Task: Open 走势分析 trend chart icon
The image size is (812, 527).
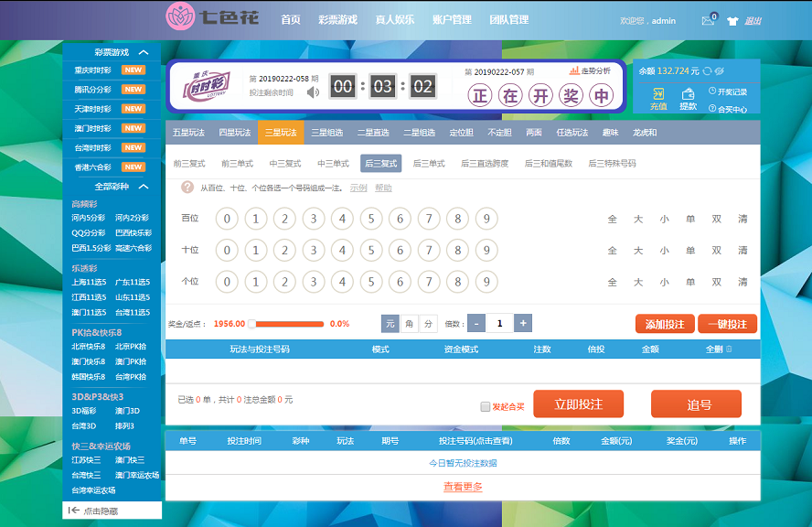Action: pyautogui.click(x=590, y=70)
